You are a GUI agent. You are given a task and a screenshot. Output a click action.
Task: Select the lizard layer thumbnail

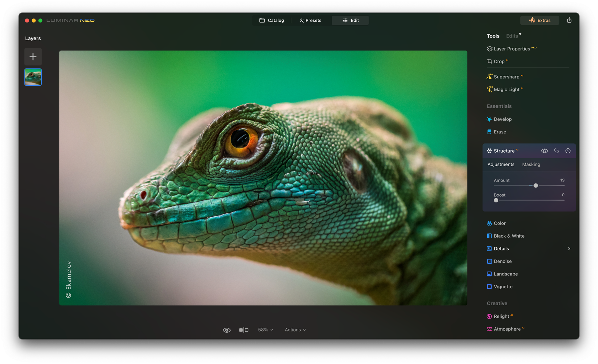click(33, 77)
